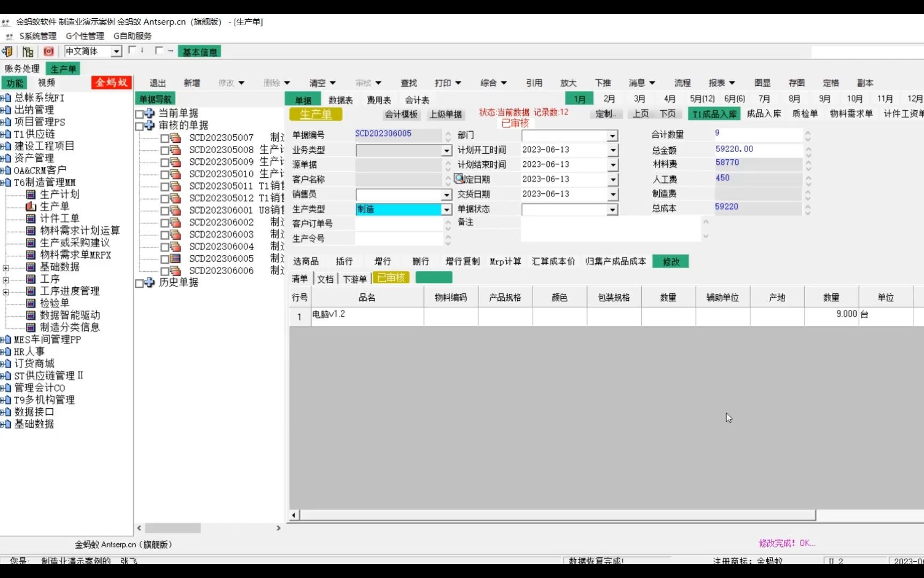
Task: Open 物料需求单MRPX module icon
Action: [x=31, y=255]
